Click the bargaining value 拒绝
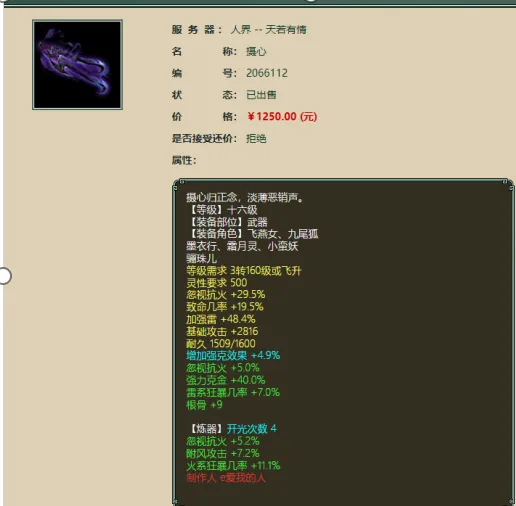 click(x=256, y=138)
